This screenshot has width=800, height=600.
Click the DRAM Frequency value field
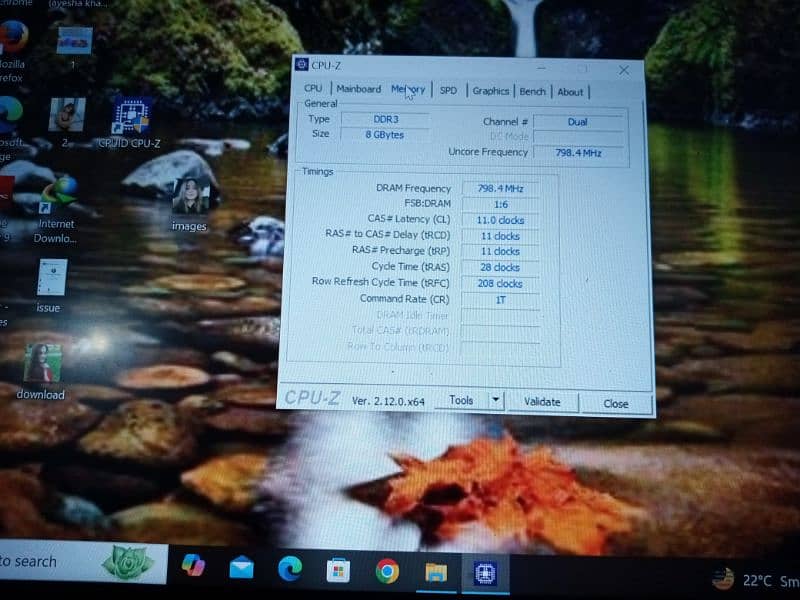[x=499, y=188]
